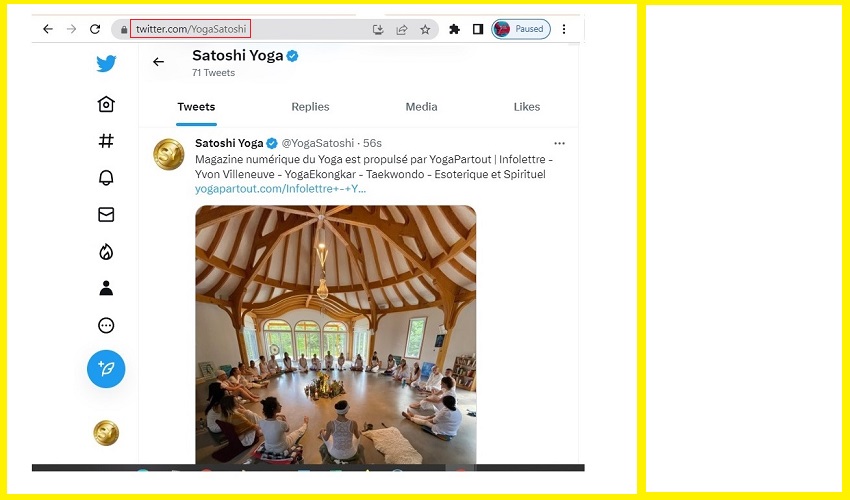This screenshot has height=500, width=850.
Task: Open the Notifications bell
Action: [x=106, y=178]
